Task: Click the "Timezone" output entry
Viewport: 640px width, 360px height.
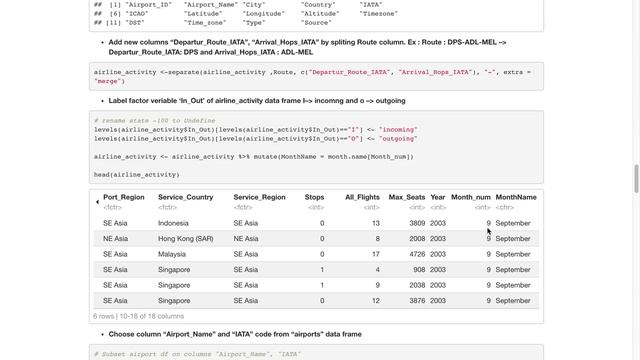Action: 378,14
